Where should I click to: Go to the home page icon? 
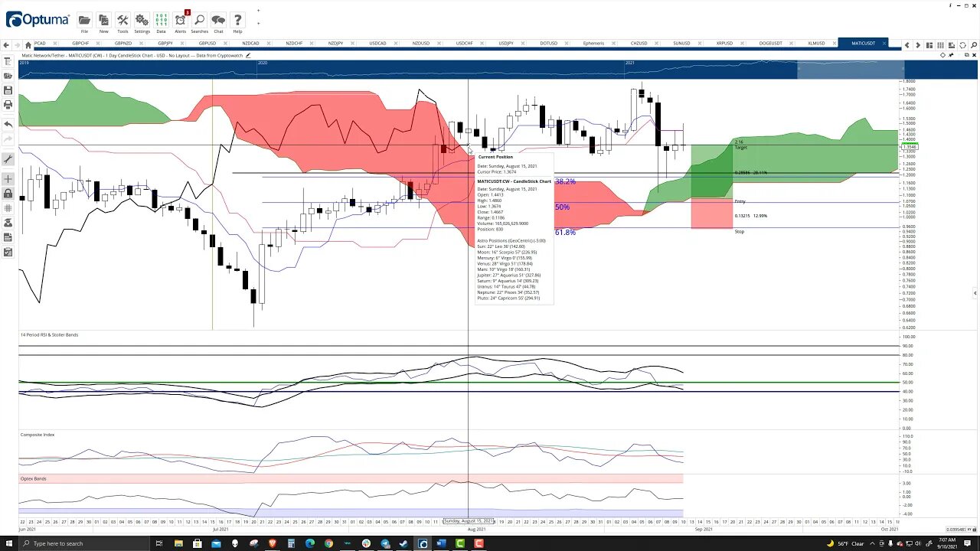28,44
